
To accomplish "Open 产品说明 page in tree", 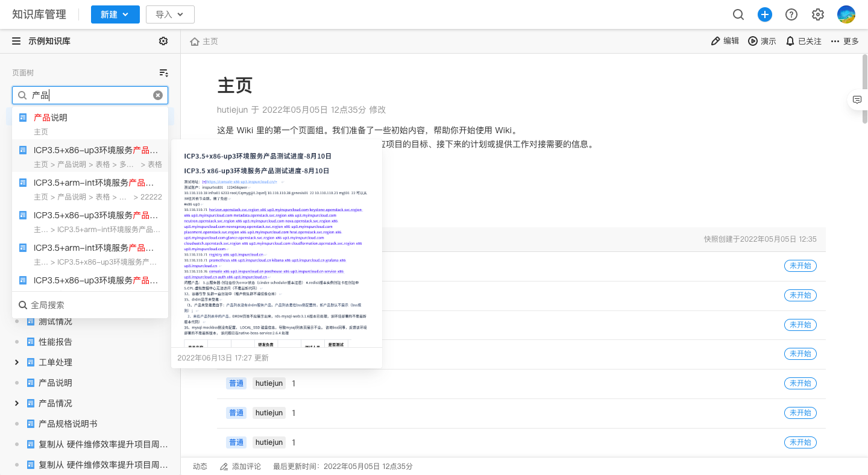I will [55, 383].
